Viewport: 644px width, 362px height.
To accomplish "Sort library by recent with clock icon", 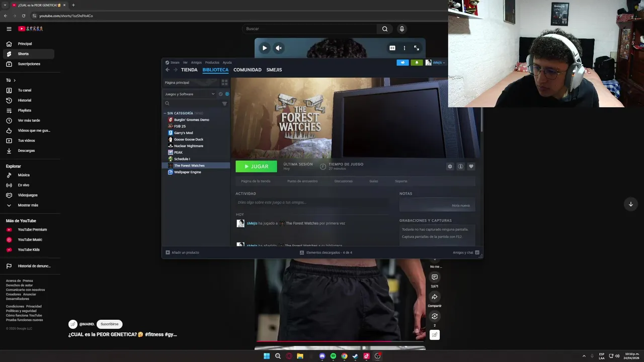I will click(x=220, y=94).
